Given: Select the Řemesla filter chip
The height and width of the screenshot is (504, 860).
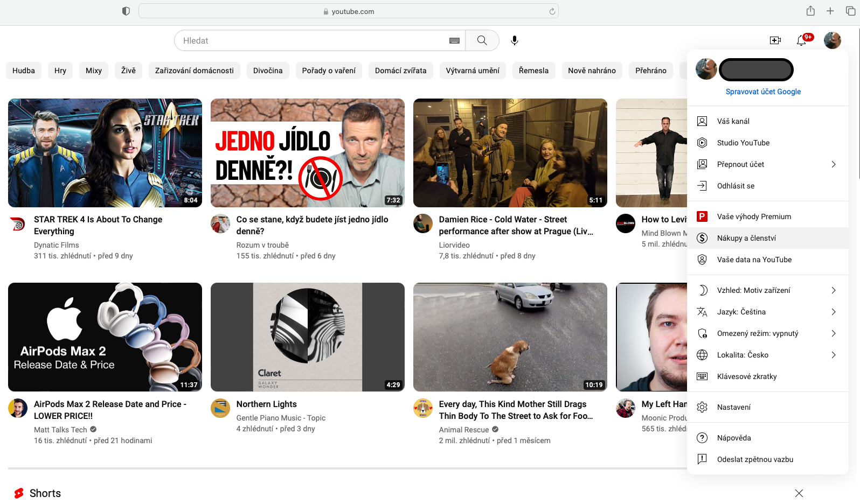Looking at the screenshot, I should (533, 71).
